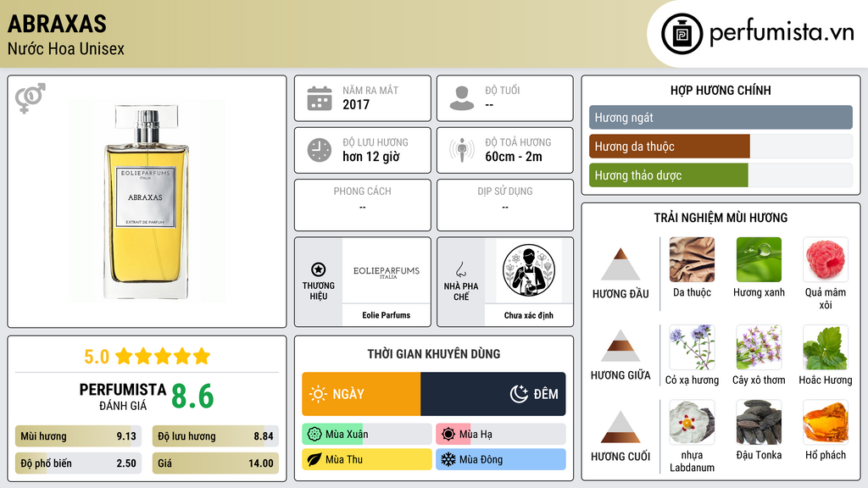Click the person icon beside Độ tuổi

click(462, 98)
